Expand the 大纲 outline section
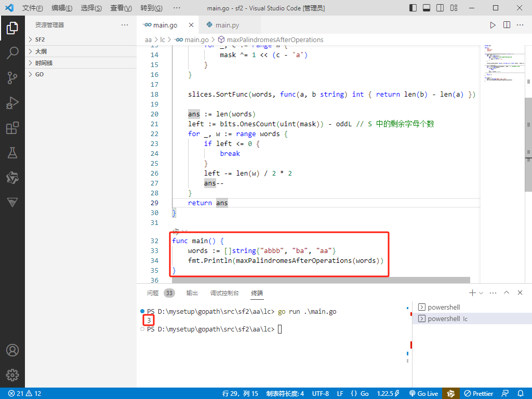532x399 pixels. pyautogui.click(x=81, y=51)
